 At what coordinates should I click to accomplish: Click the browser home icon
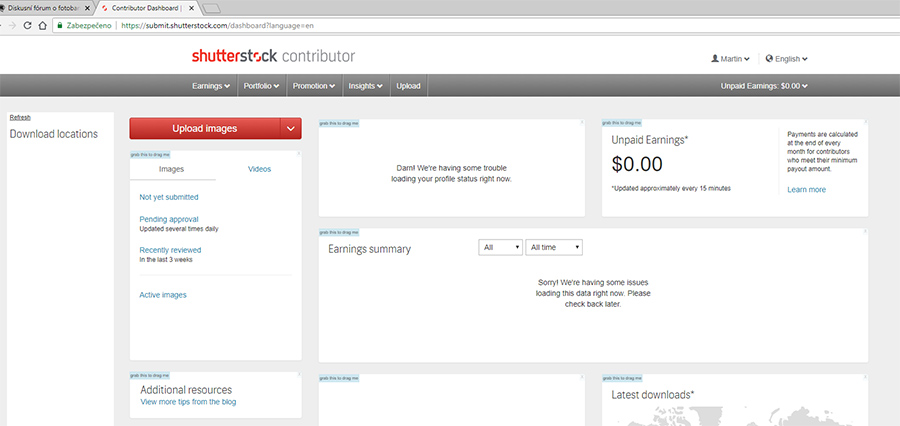pyautogui.click(x=42, y=25)
